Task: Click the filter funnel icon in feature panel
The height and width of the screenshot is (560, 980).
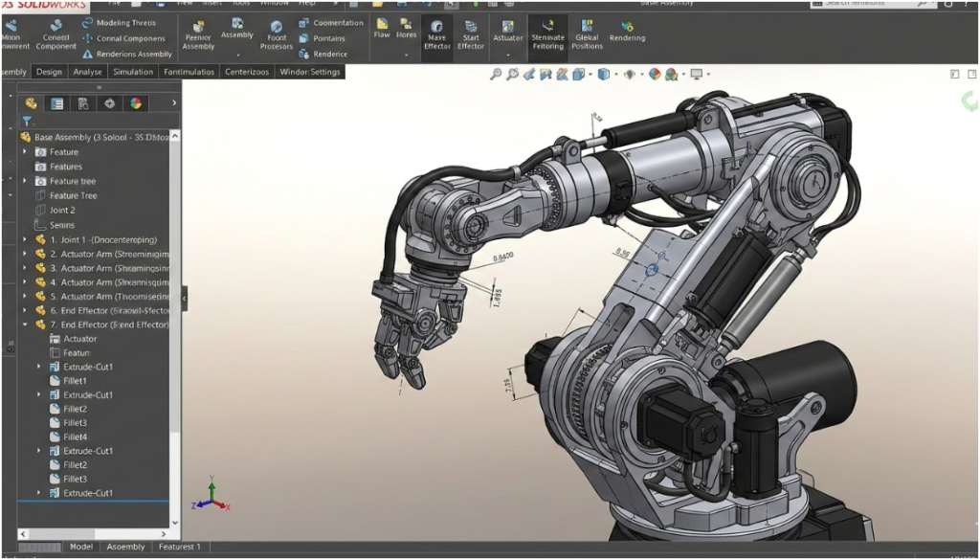Action: (x=27, y=121)
